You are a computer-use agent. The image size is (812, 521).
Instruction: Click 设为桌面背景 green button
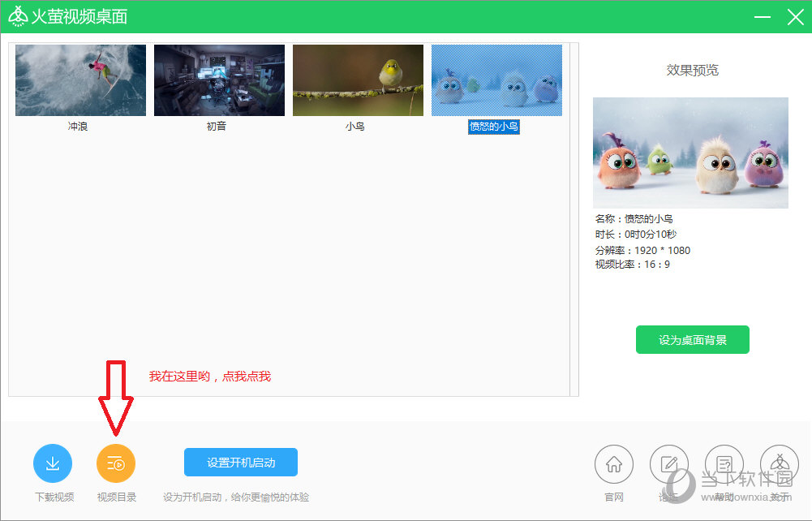(693, 340)
